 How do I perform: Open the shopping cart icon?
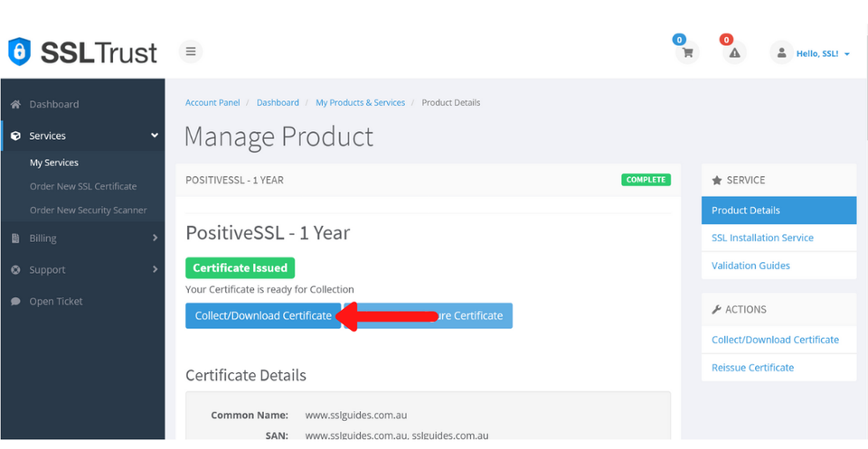point(687,52)
